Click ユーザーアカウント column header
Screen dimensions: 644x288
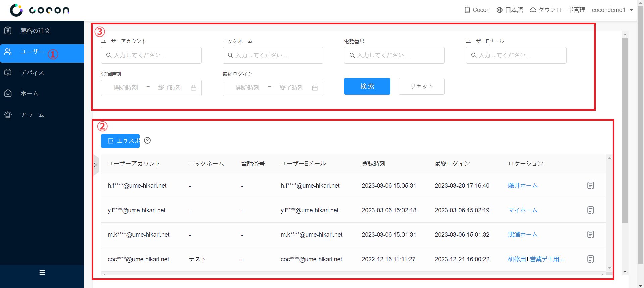pyautogui.click(x=134, y=164)
